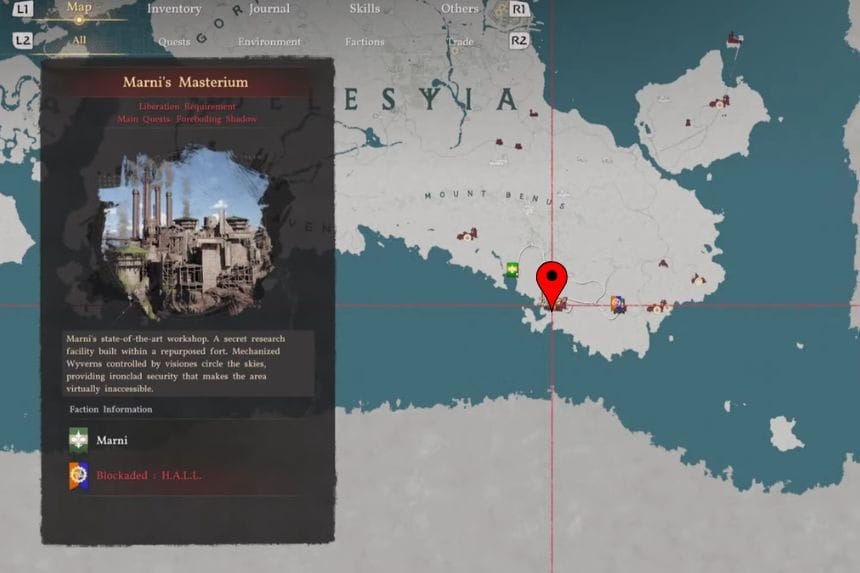
Task: Open the Journal tab
Action: 269,9
